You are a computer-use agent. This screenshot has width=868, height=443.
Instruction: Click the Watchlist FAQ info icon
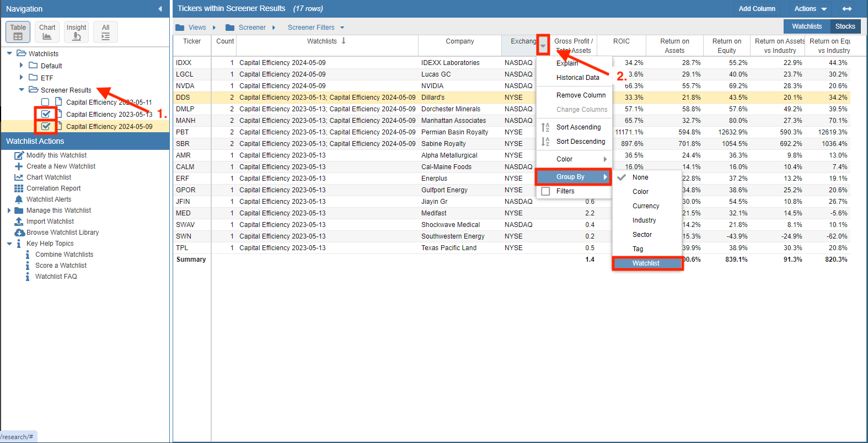click(x=28, y=277)
